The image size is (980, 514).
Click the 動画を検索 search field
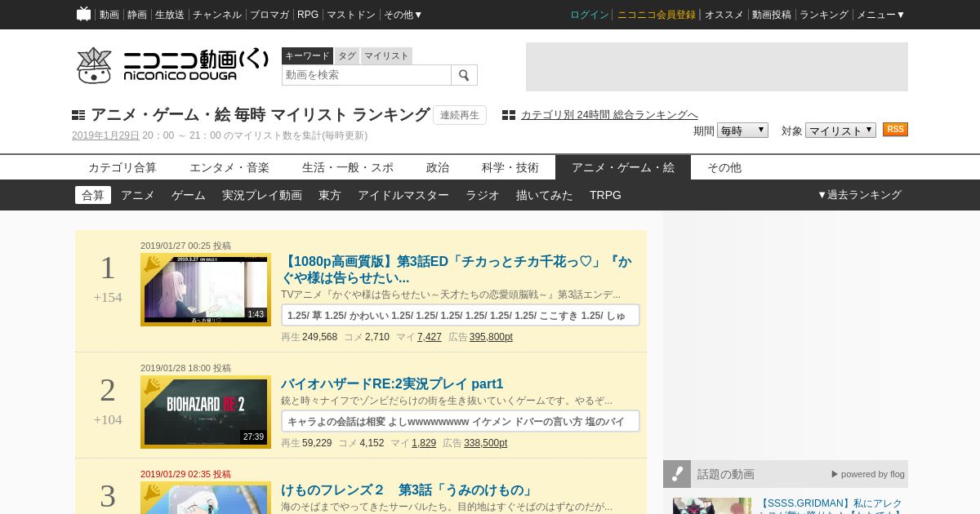click(x=367, y=75)
